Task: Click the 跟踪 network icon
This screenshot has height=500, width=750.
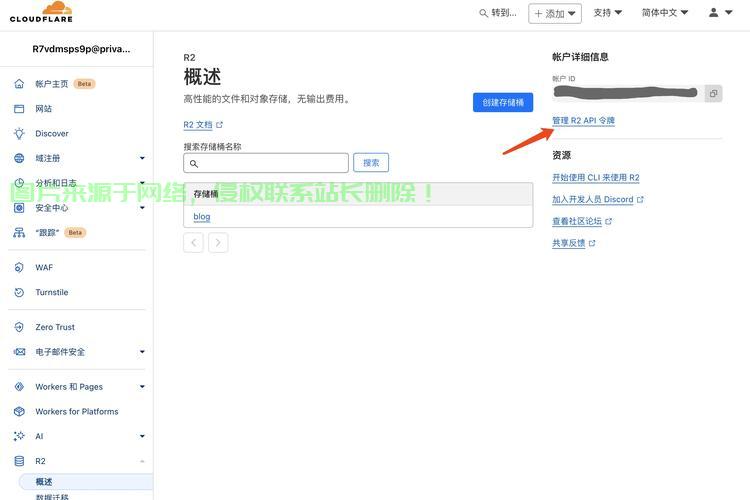Action: [x=19, y=233]
